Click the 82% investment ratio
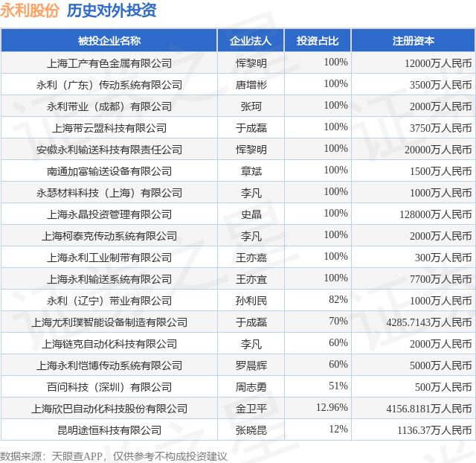The width and height of the screenshot is (476, 463). click(x=338, y=299)
